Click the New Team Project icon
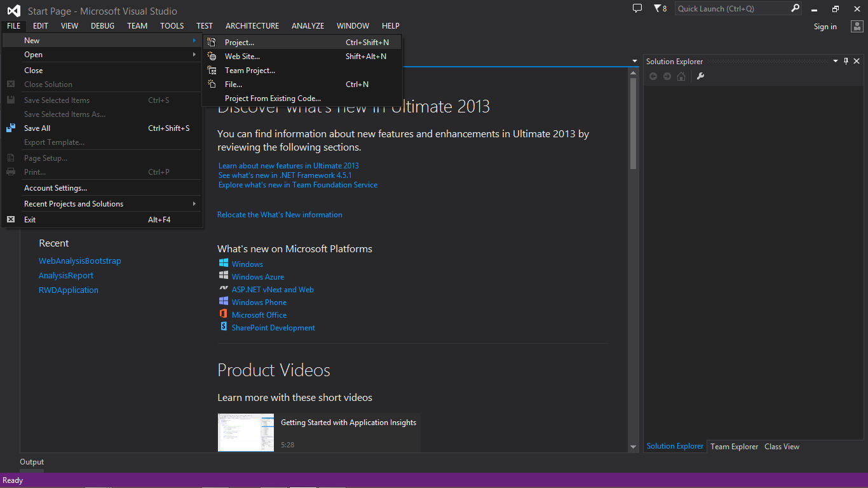The height and width of the screenshot is (488, 868). pos(212,71)
